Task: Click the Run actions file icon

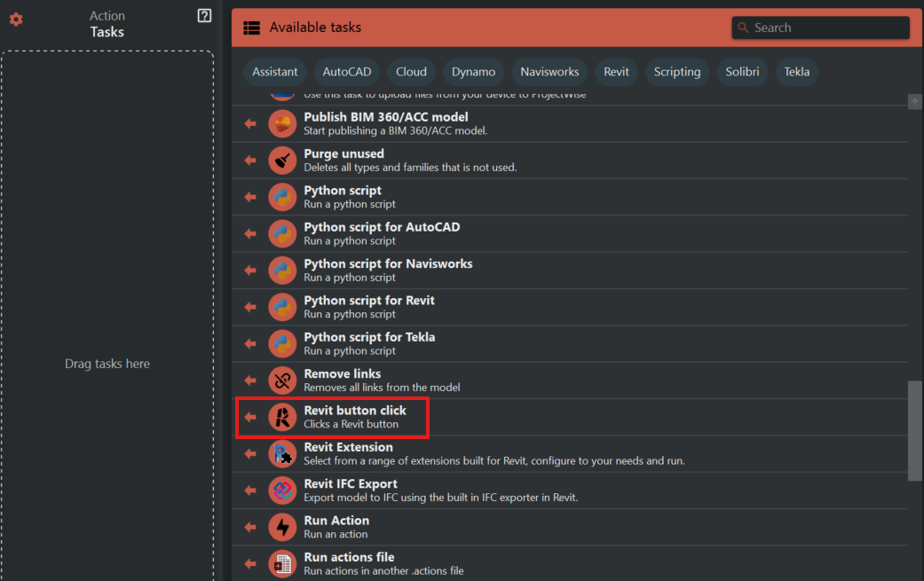Action: tap(282, 564)
